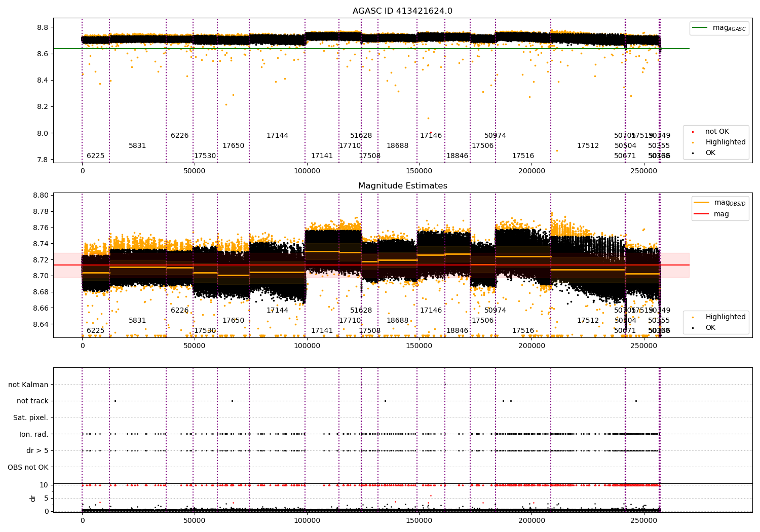Click obsid label 17506 in middle plot

click(482, 321)
